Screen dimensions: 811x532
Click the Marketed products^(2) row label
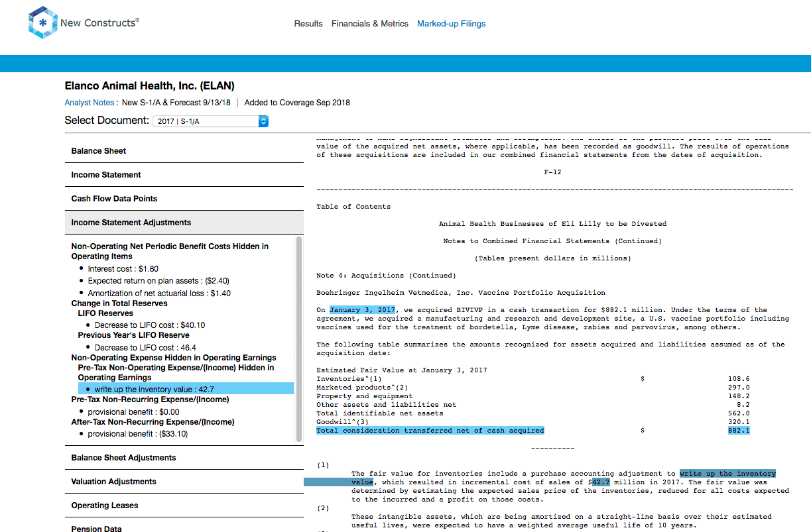point(363,388)
